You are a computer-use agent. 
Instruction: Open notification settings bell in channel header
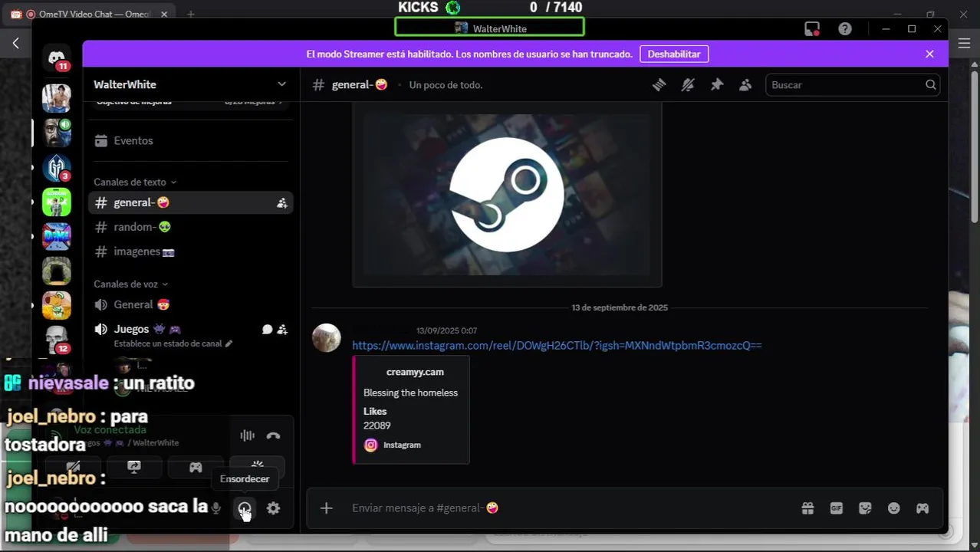click(x=688, y=85)
